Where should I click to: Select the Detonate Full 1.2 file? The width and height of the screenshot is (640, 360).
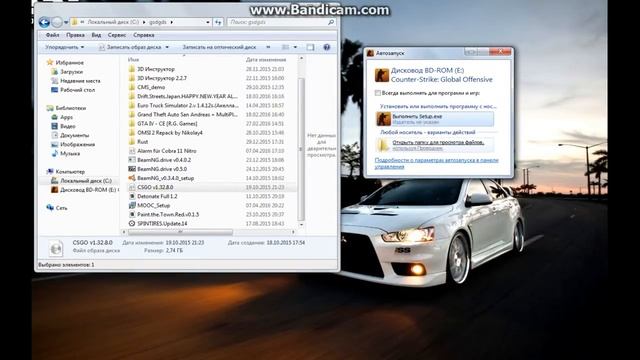(x=157, y=196)
